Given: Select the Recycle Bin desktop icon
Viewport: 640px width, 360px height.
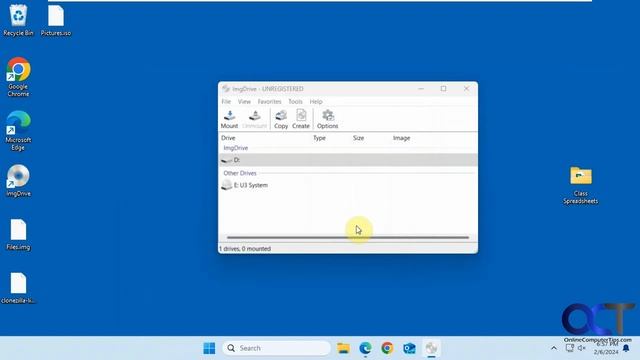Looking at the screenshot, I should pyautogui.click(x=18, y=20).
